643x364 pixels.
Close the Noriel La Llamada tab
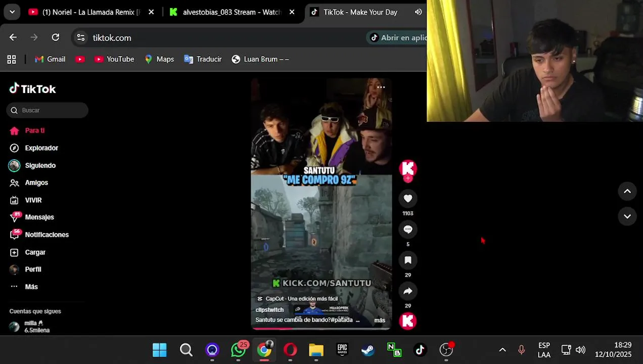pos(151,12)
